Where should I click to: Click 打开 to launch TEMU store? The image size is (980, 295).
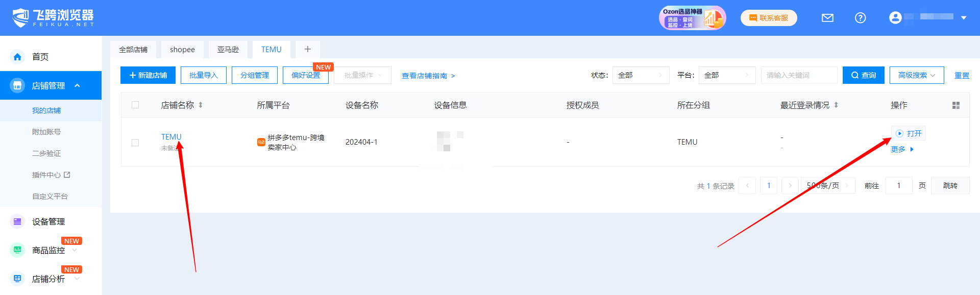(x=909, y=133)
